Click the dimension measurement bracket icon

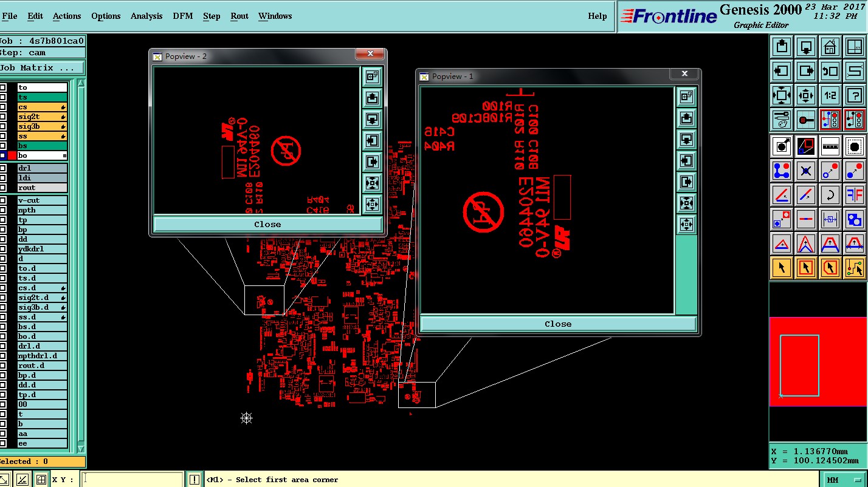pos(830,219)
